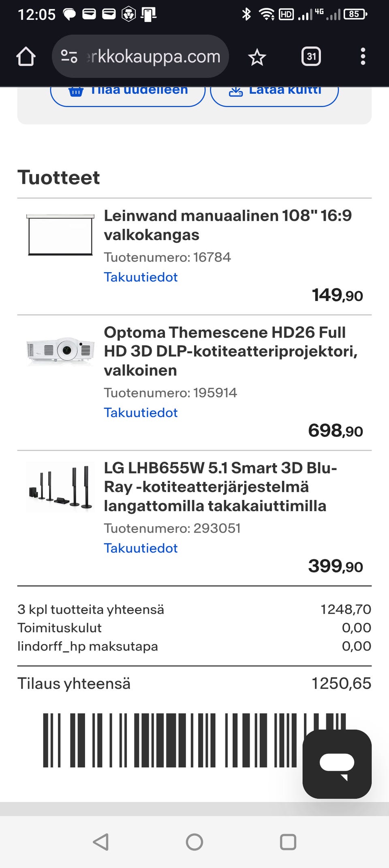The height and width of the screenshot is (868, 389).
Task: Open the floating chat support bubble
Action: point(337,764)
